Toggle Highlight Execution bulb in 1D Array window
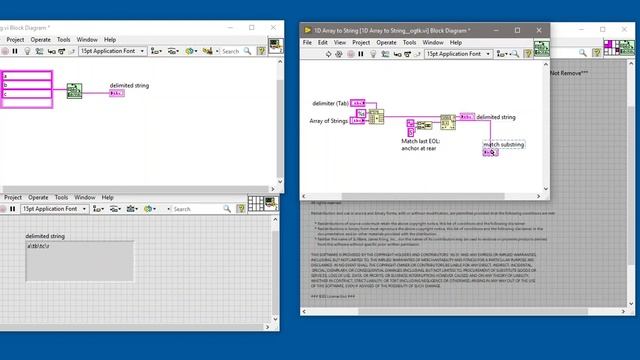 [x=373, y=54]
